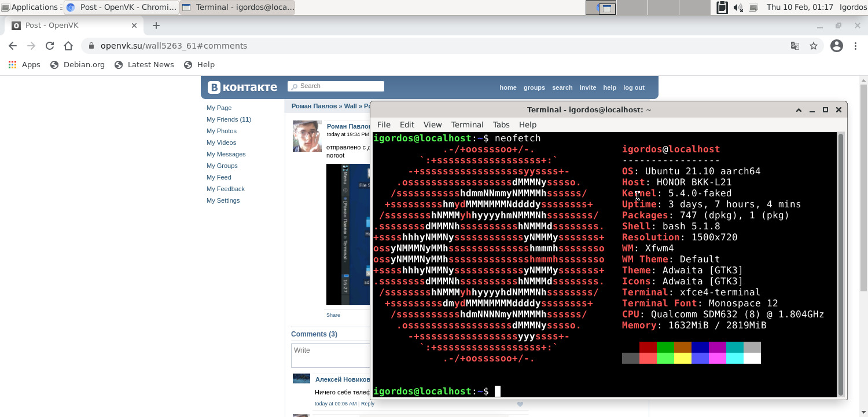This screenshot has height=417, width=868.
Task: Open the attached post screenshot image
Action: (x=348, y=235)
